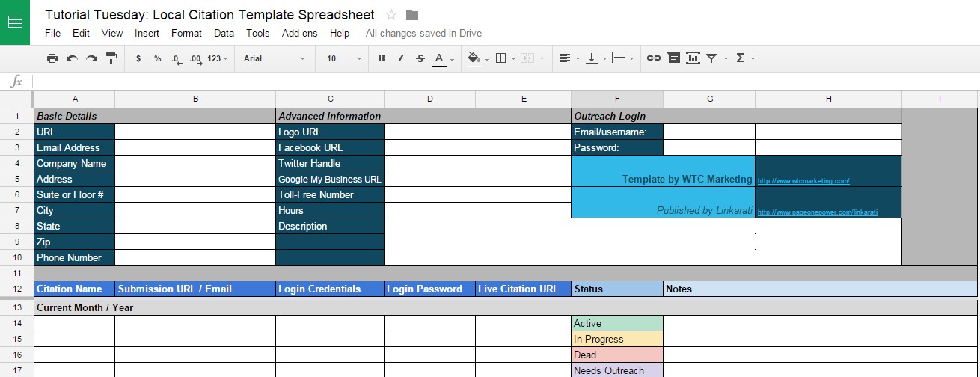Select the purple 'Needs Outreach' cell
The width and height of the screenshot is (980, 377).
(617, 370)
